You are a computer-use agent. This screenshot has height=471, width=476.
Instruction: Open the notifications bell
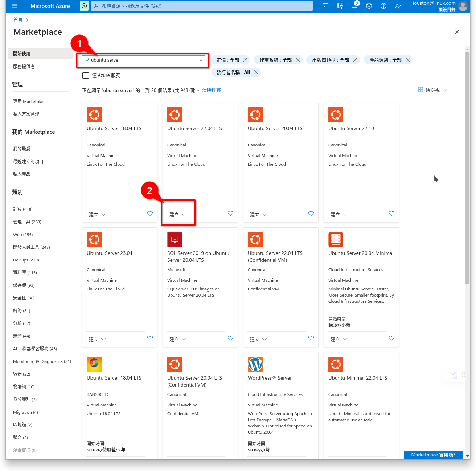[354, 6]
